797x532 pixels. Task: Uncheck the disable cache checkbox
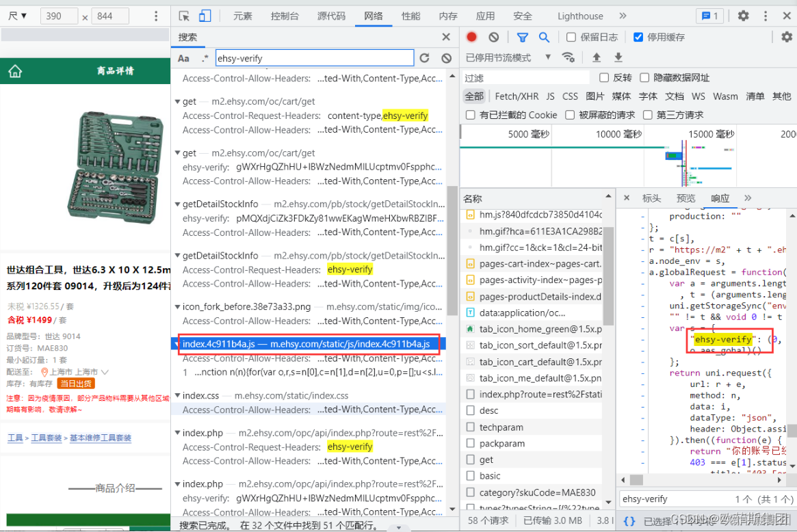(638, 37)
